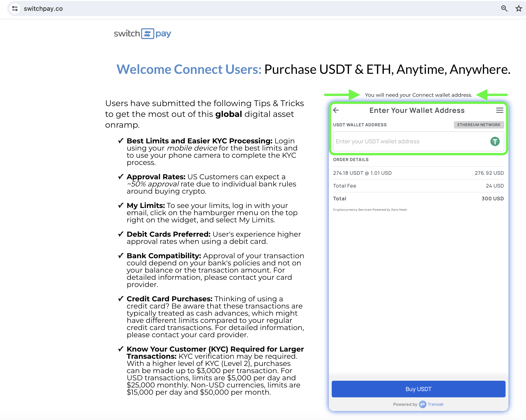Click the 'Bank Compatibility:' tip heading
The width and height of the screenshot is (526, 420).
164,256
